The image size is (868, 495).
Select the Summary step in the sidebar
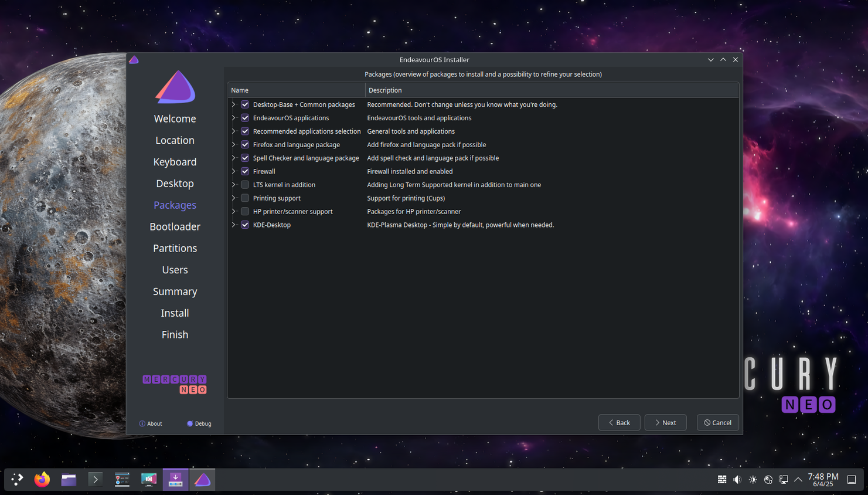[x=175, y=291]
